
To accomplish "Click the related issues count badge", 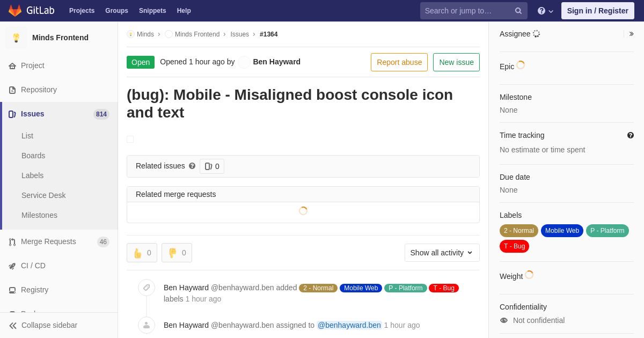I will (x=212, y=166).
